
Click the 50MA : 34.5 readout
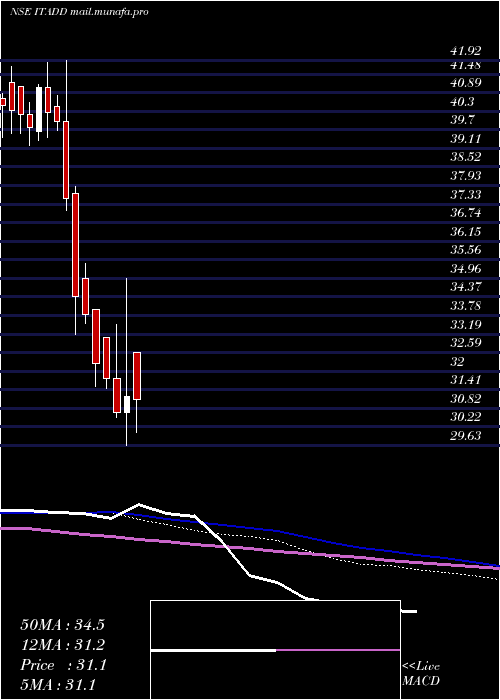tap(62, 625)
